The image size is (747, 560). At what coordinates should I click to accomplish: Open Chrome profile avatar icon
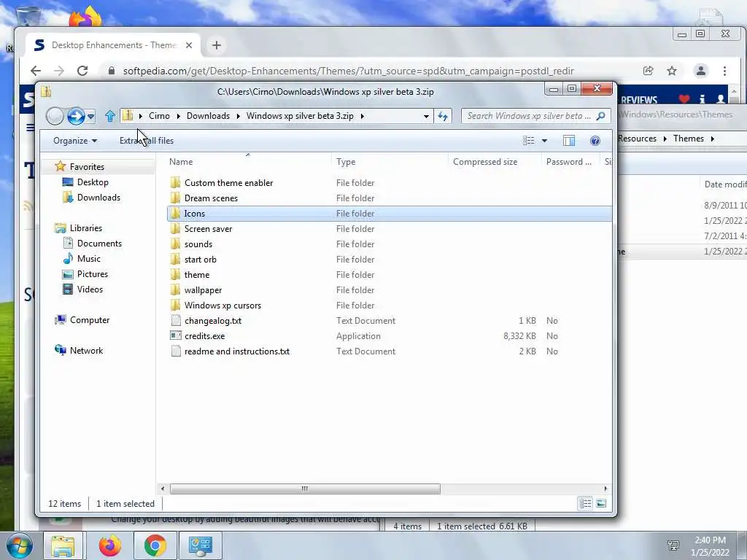point(701,71)
